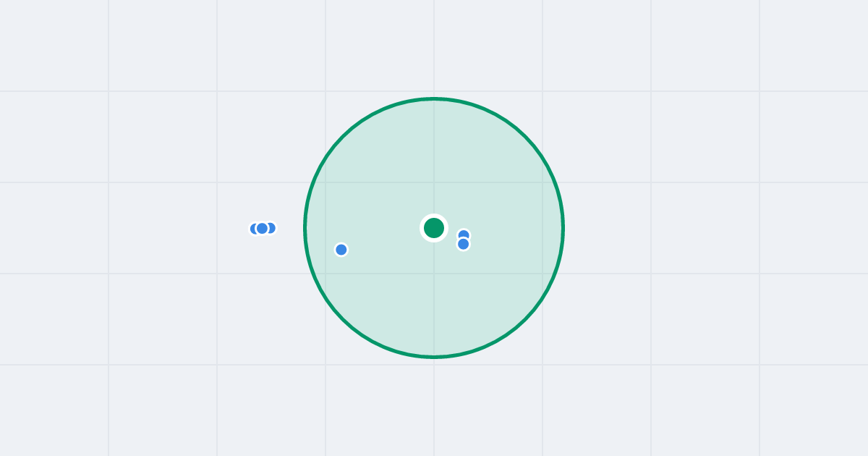Viewport: 868px width, 456px height.
Task: Select the lone blue dot left of center
Action: (x=341, y=250)
